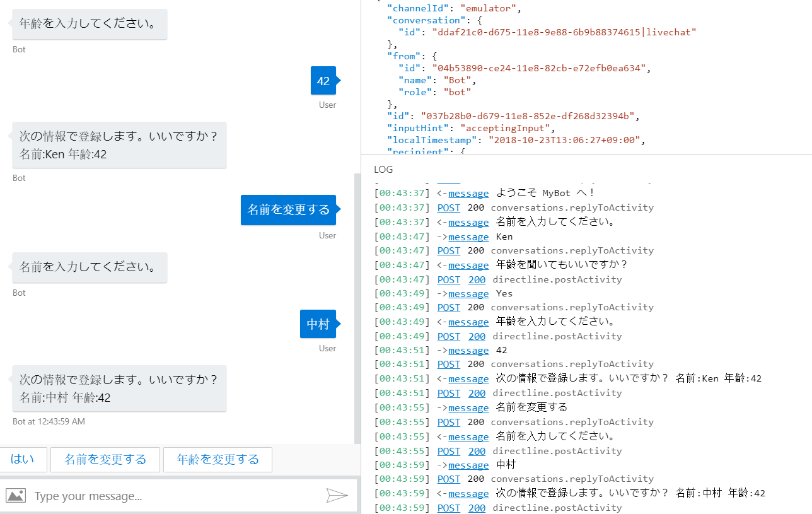This screenshot has width=812, height=514.
Task: Open the message link showing Ken
Action: pyautogui.click(x=468, y=237)
